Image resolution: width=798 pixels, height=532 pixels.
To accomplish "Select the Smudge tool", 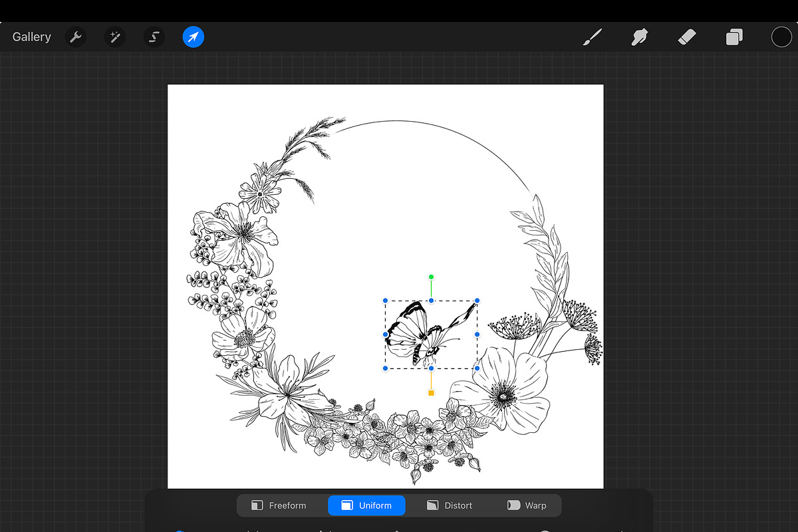I will 640,37.
